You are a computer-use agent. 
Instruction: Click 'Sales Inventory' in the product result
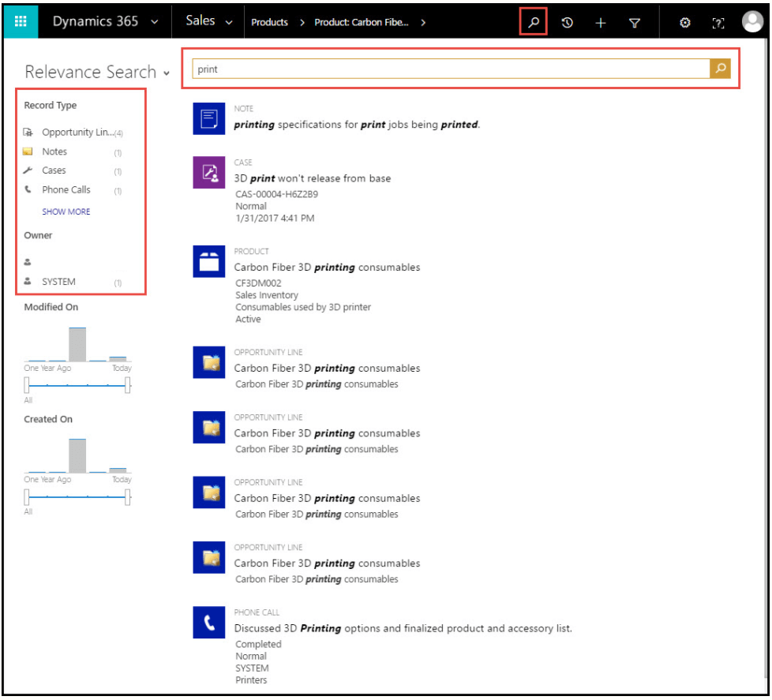tap(267, 295)
